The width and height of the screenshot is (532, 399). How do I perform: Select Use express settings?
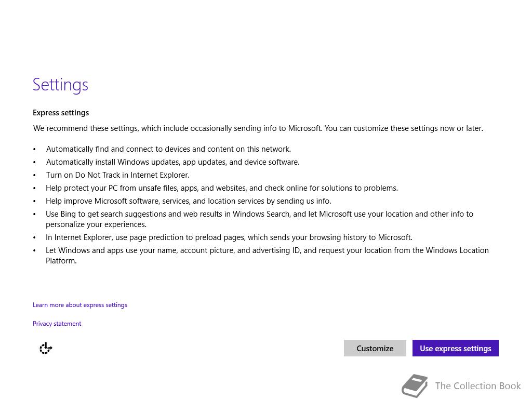[455, 348]
